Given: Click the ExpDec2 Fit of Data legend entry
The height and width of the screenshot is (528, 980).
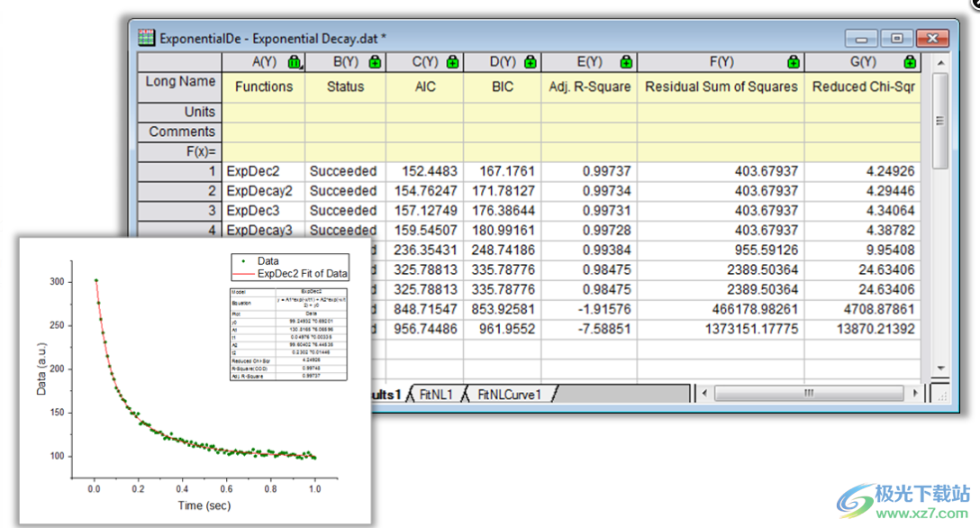Looking at the screenshot, I should [x=290, y=274].
